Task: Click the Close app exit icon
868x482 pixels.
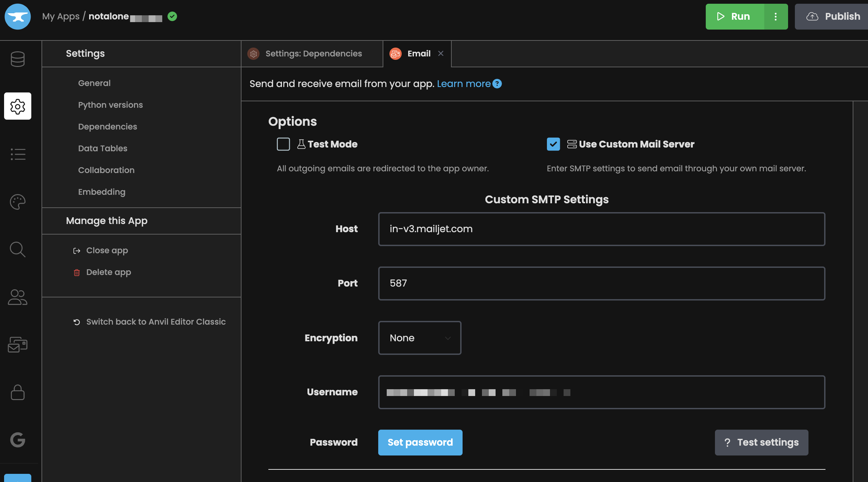Action: 77,251
